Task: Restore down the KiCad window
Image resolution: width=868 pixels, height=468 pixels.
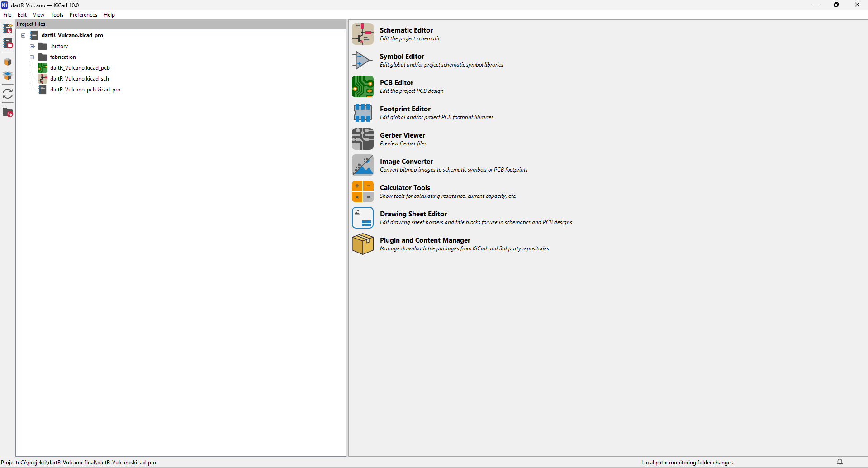Action: 836,5
